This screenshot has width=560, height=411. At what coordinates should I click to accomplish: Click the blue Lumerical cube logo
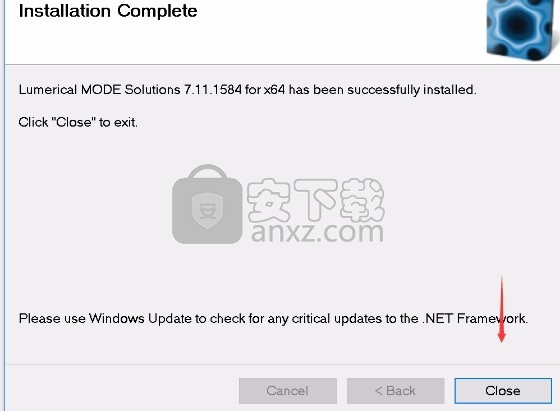[x=522, y=29]
